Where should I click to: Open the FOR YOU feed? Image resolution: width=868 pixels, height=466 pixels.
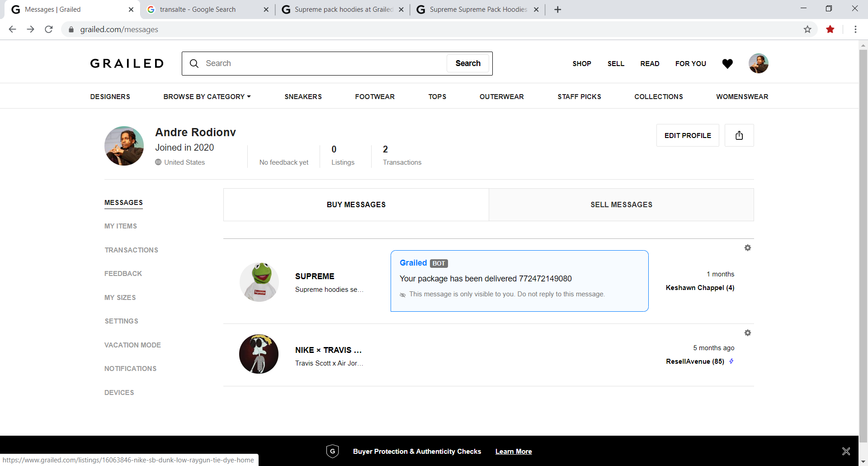(691, 64)
